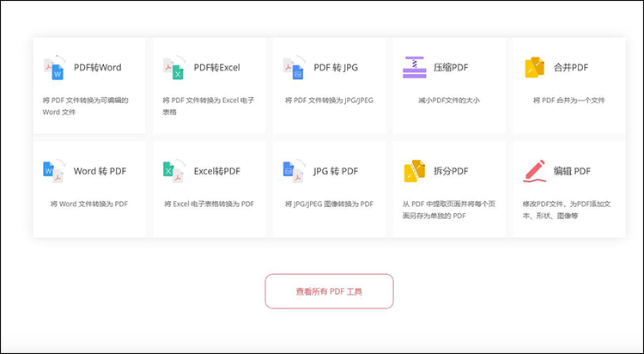
Task: Open the PDF转Word title link
Action: pos(98,67)
